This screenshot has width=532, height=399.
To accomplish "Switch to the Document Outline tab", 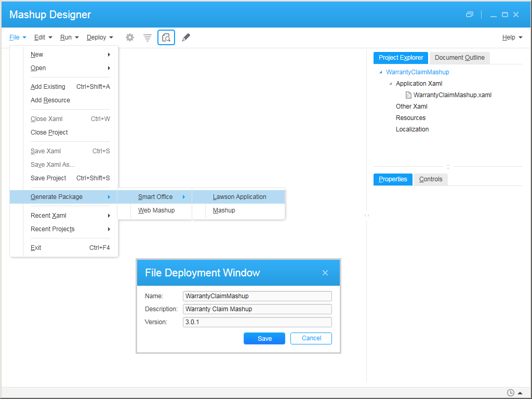I will click(x=459, y=58).
